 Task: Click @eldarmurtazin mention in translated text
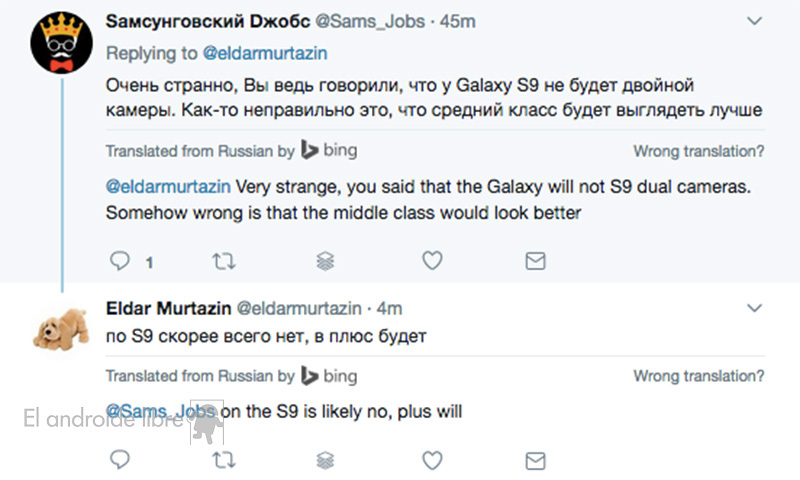[x=168, y=186]
